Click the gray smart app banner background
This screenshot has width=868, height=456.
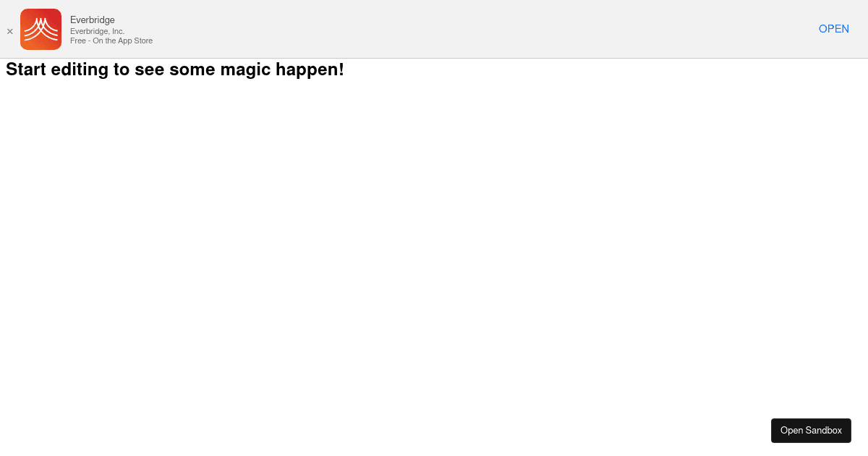[x=470, y=29]
